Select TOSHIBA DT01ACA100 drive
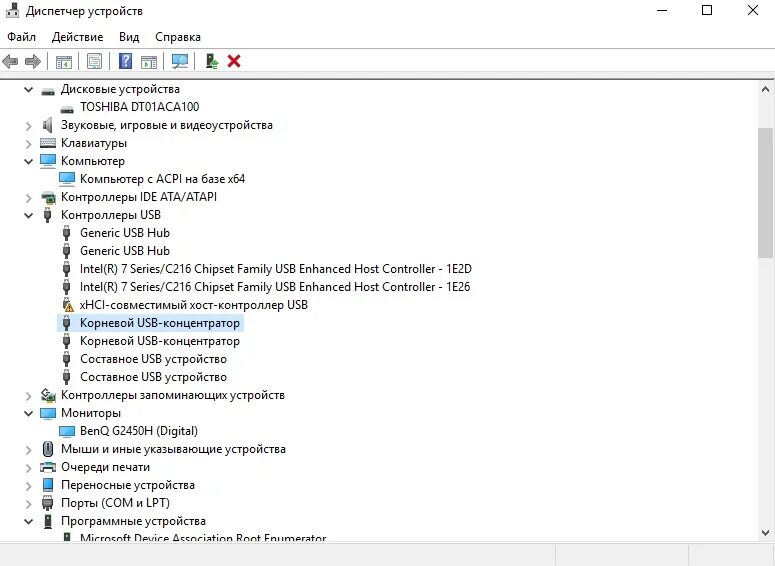The image size is (775, 566). (140, 107)
